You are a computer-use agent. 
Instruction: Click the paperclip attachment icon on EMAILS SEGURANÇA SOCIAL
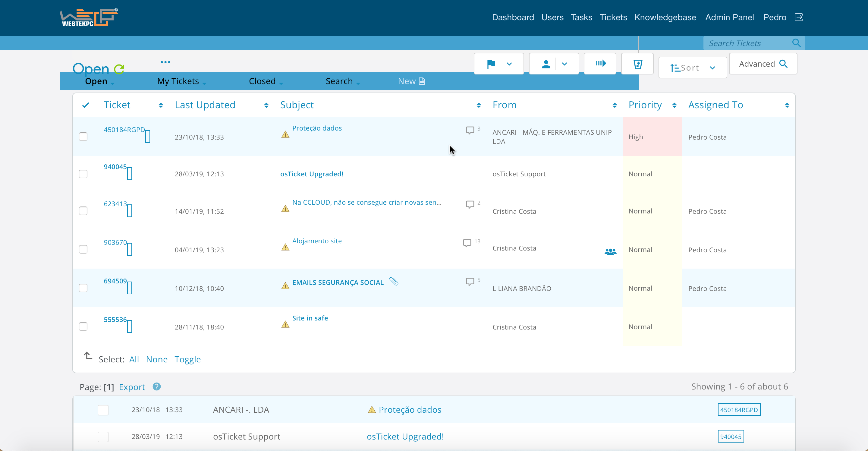[x=394, y=282]
